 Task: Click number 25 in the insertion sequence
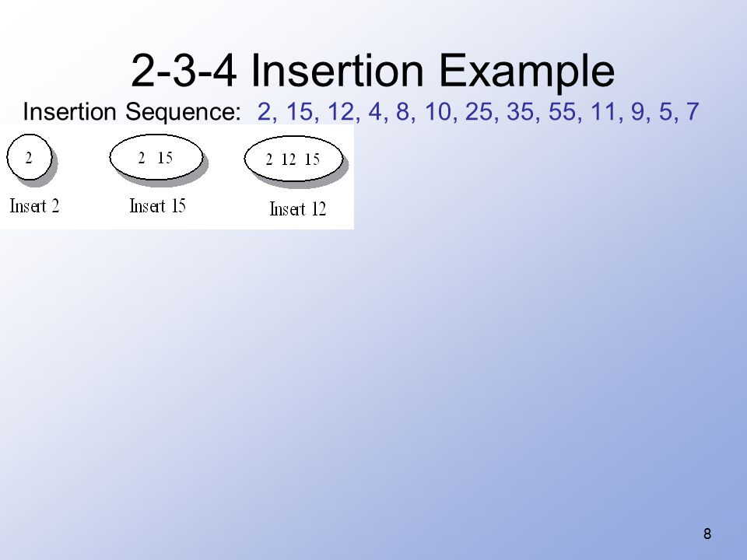pyautogui.click(x=479, y=112)
